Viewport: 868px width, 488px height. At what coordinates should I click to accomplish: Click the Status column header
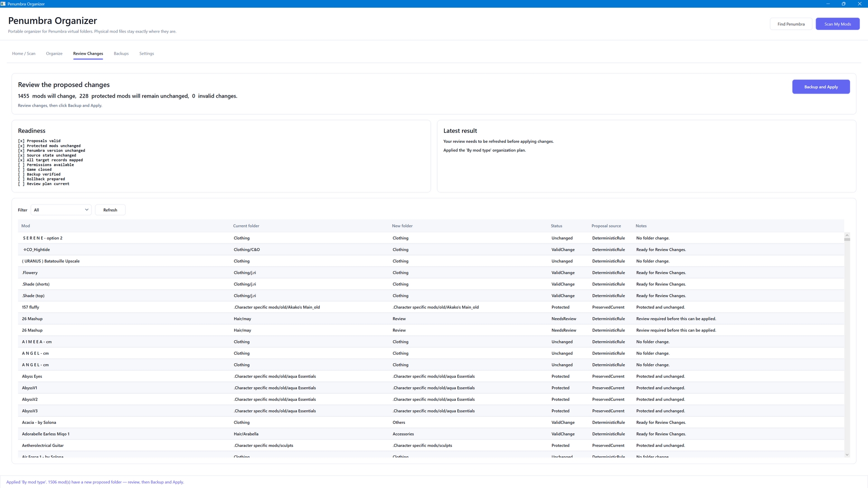coord(556,226)
